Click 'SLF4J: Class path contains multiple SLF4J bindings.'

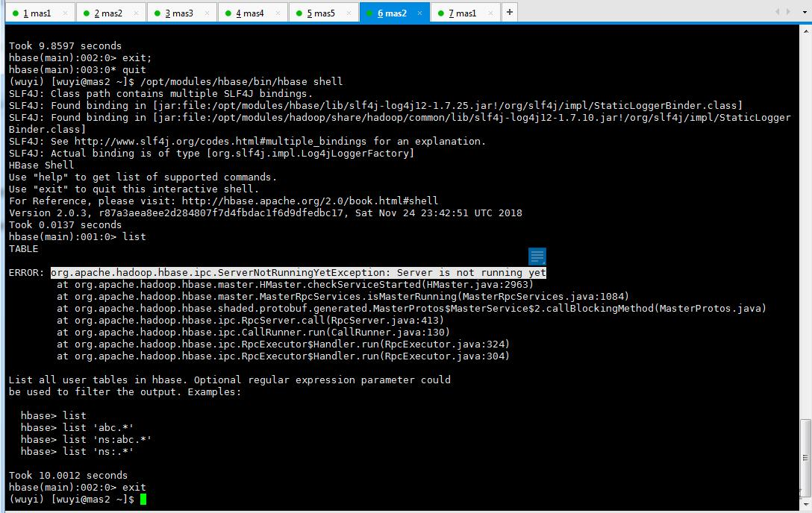coord(161,94)
